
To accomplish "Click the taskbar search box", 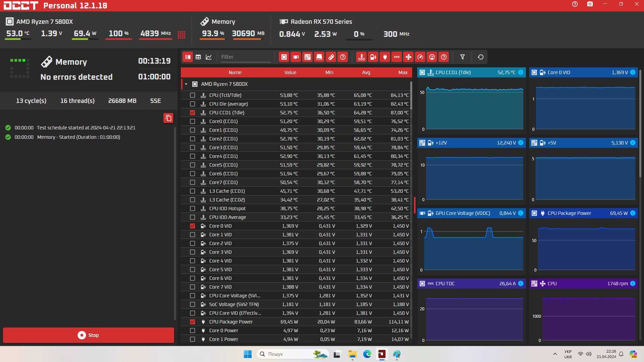I will pos(293,354).
